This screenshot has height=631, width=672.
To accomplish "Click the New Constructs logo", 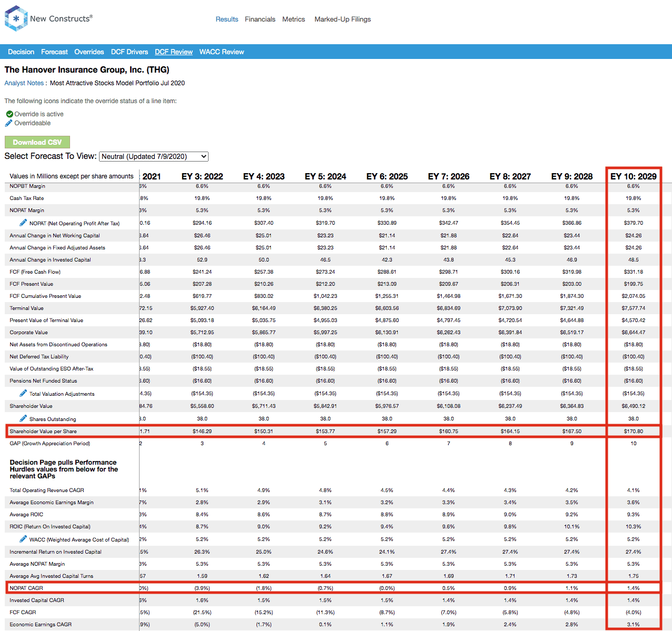I will tap(48, 18).
